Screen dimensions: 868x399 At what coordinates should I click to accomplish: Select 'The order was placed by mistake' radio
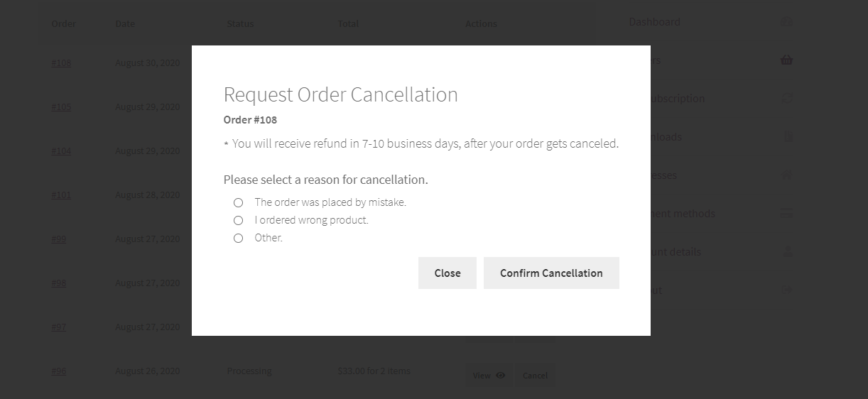pos(239,202)
